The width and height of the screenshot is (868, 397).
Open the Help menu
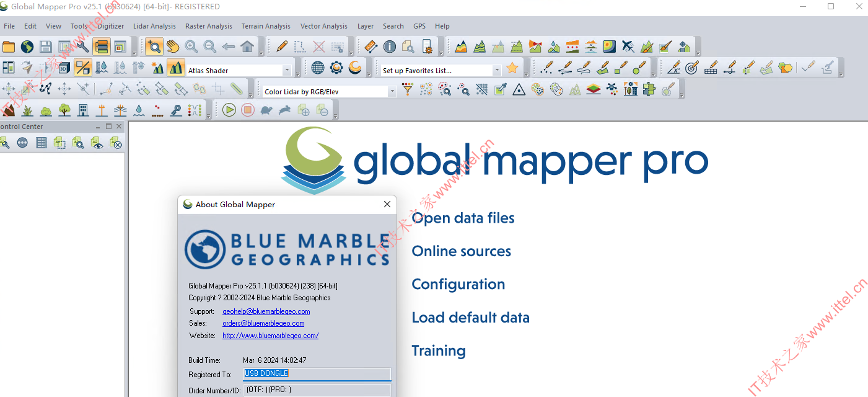[442, 26]
